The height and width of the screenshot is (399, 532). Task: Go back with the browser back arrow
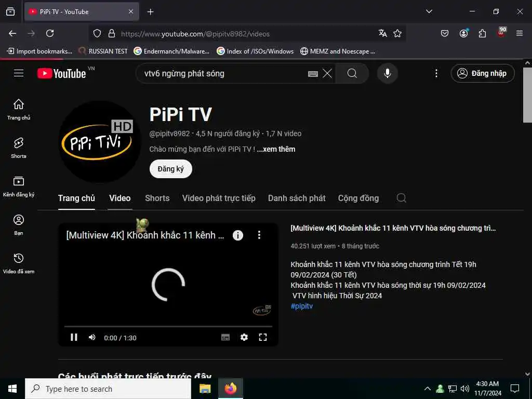click(12, 33)
